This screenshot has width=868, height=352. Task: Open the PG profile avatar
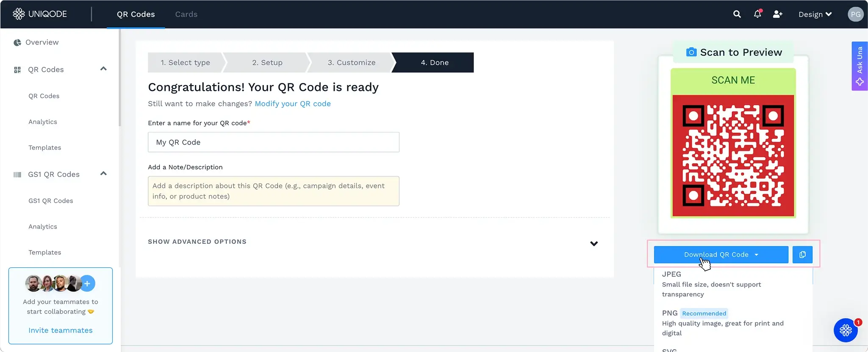coord(855,14)
